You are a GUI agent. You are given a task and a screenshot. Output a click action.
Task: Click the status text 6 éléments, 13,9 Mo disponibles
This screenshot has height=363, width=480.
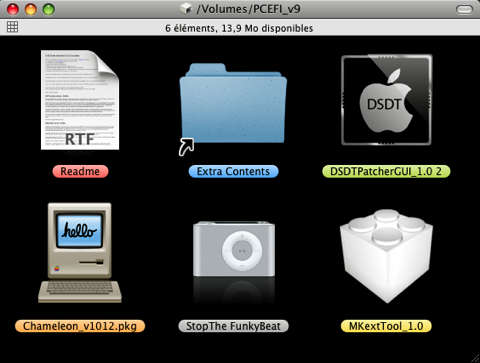[239, 28]
